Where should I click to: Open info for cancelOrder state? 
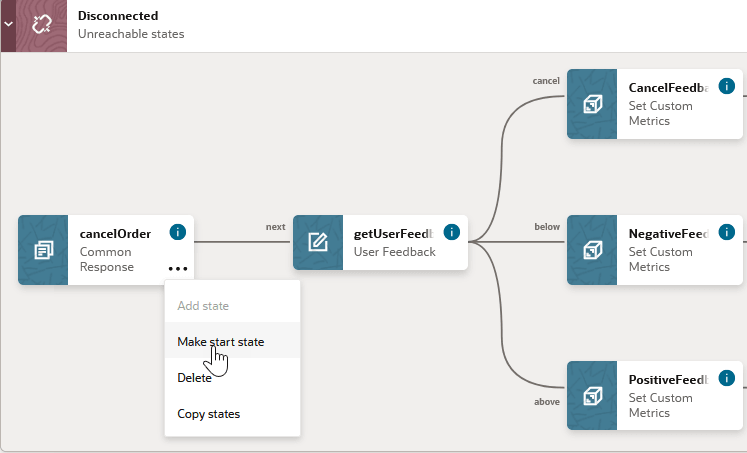(178, 232)
